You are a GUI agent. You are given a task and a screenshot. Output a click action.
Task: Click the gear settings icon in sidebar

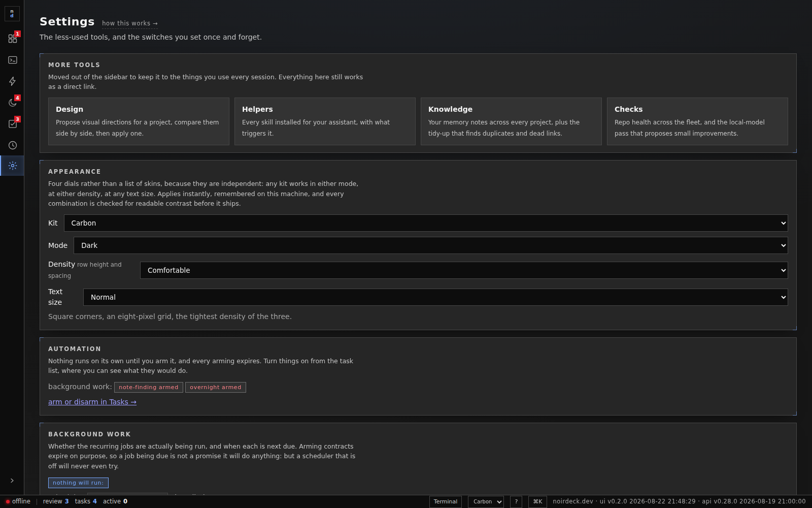click(x=12, y=166)
